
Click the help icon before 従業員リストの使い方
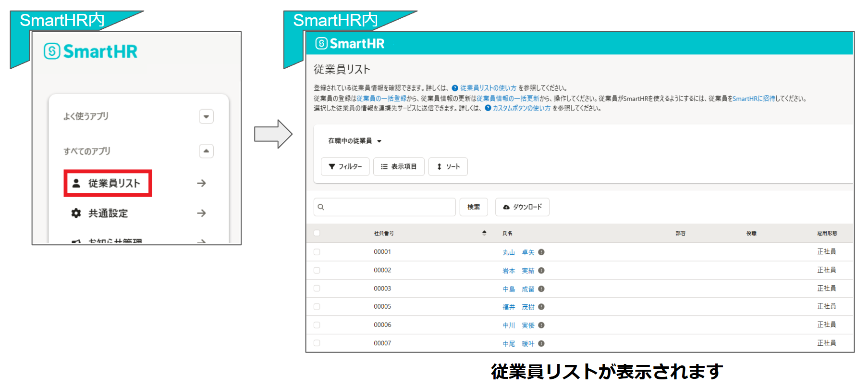[454, 88]
